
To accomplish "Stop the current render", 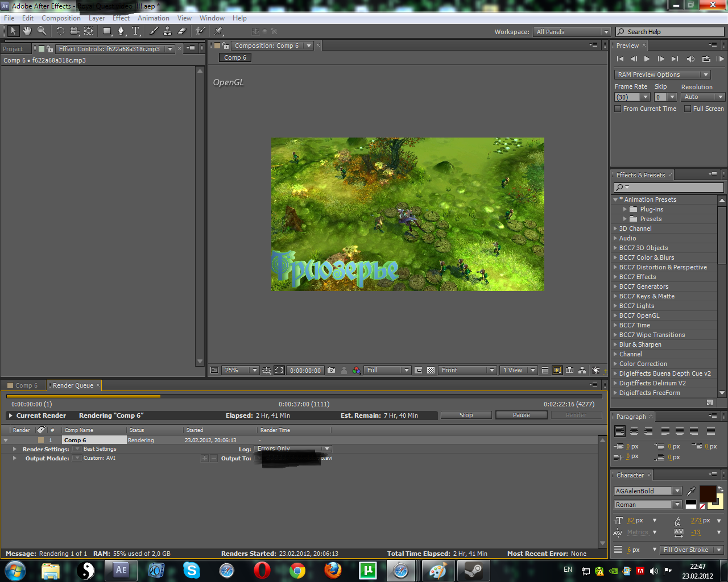I will coord(466,415).
